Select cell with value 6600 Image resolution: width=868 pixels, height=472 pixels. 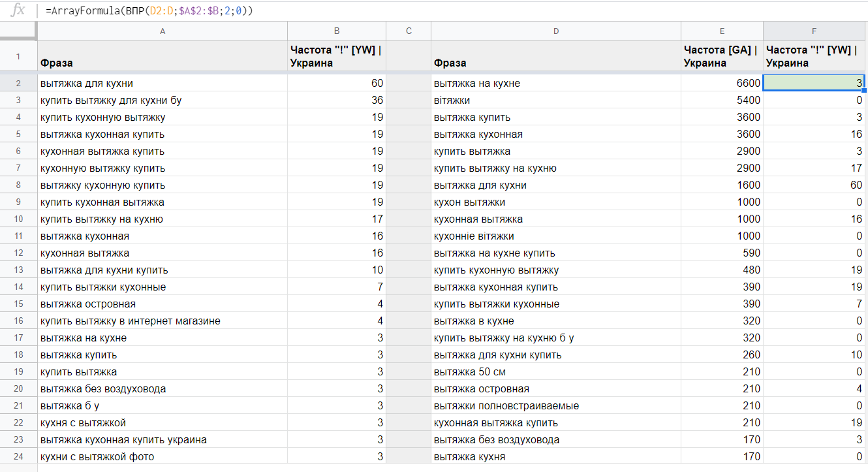pos(722,84)
